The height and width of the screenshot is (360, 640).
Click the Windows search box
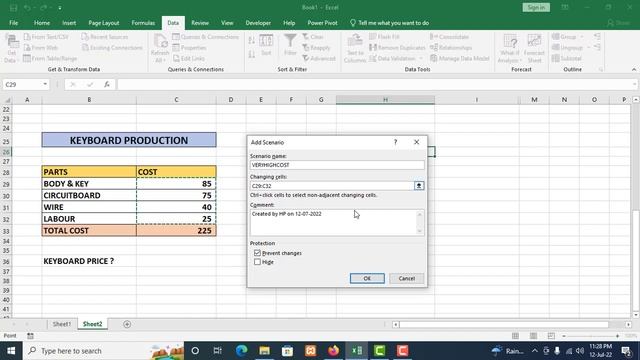point(103,351)
